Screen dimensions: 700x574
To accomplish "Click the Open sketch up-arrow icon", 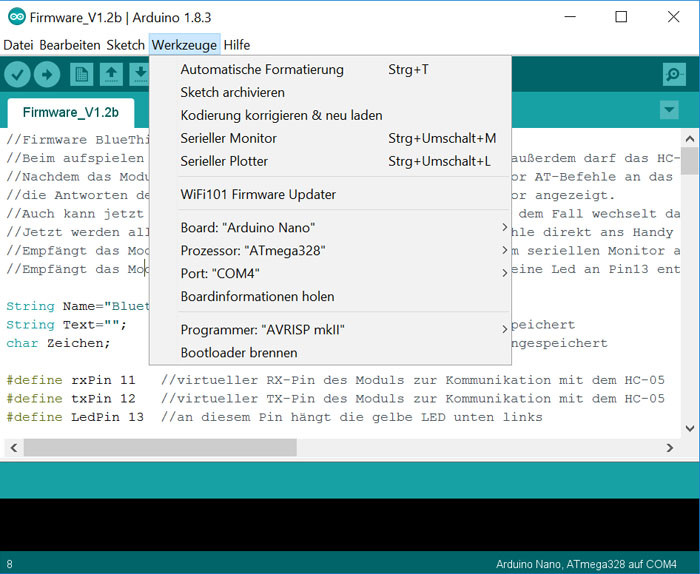I will (111, 75).
